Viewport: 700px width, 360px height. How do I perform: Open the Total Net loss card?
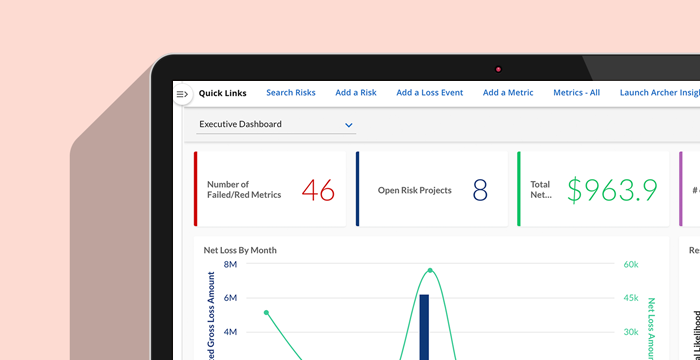click(593, 189)
